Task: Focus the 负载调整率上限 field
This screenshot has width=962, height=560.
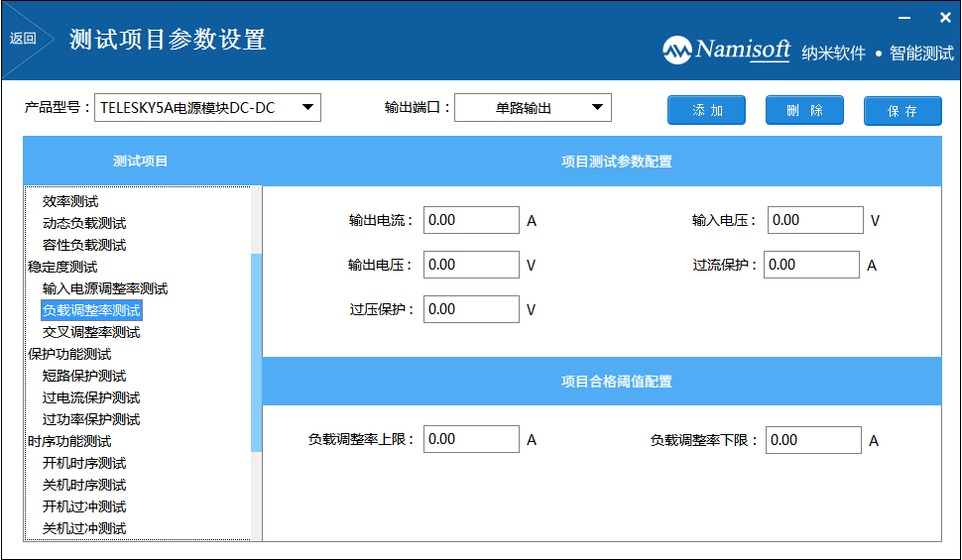Action: pos(471,440)
